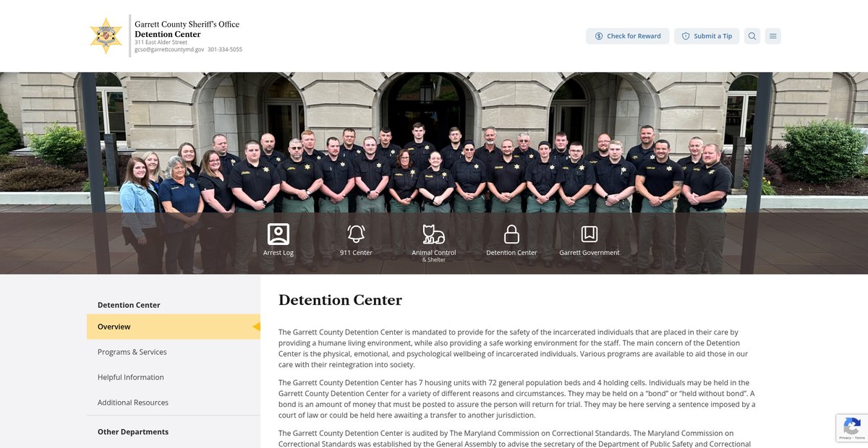Click the Detention Center padlock icon
This screenshot has width=868, height=448.
click(x=511, y=233)
